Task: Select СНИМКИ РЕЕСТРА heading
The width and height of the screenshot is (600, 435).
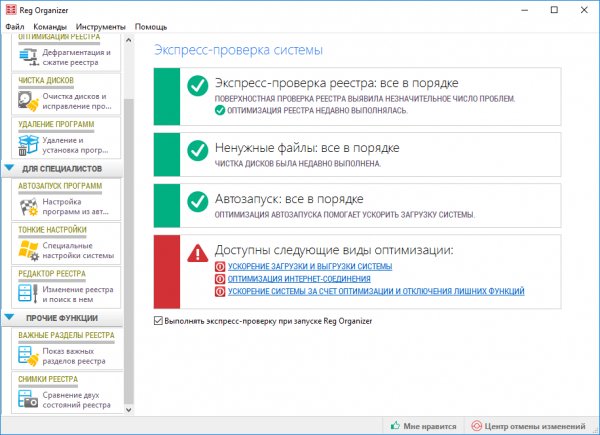Action: [x=48, y=379]
